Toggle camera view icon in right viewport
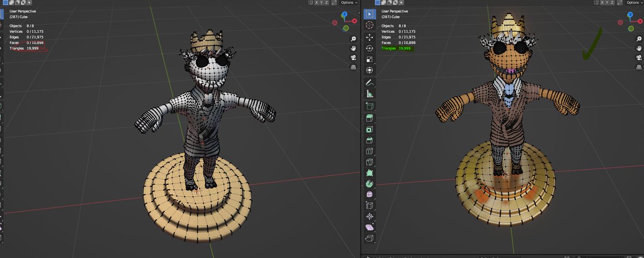644x258 pixels. [639, 58]
